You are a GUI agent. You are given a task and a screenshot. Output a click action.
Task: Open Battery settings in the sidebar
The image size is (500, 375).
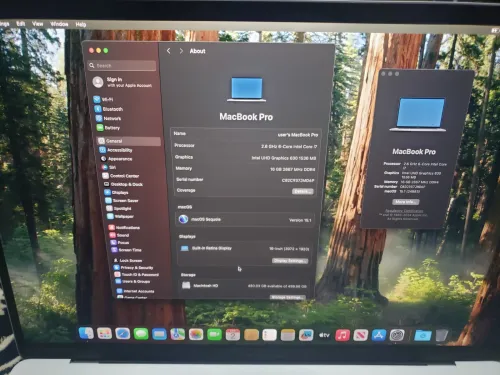[109, 128]
